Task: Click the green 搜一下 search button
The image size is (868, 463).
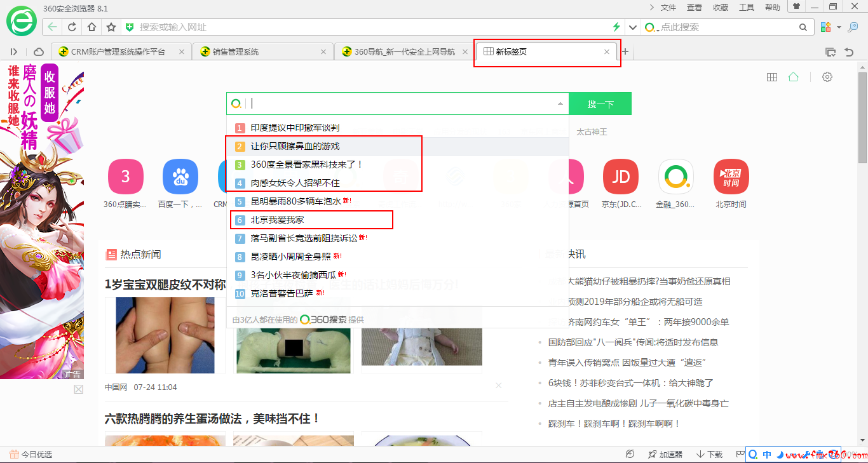Action: point(600,104)
